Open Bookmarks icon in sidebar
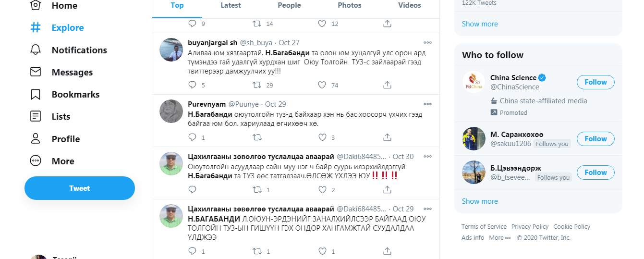This screenshot has width=644, height=259. [x=36, y=94]
